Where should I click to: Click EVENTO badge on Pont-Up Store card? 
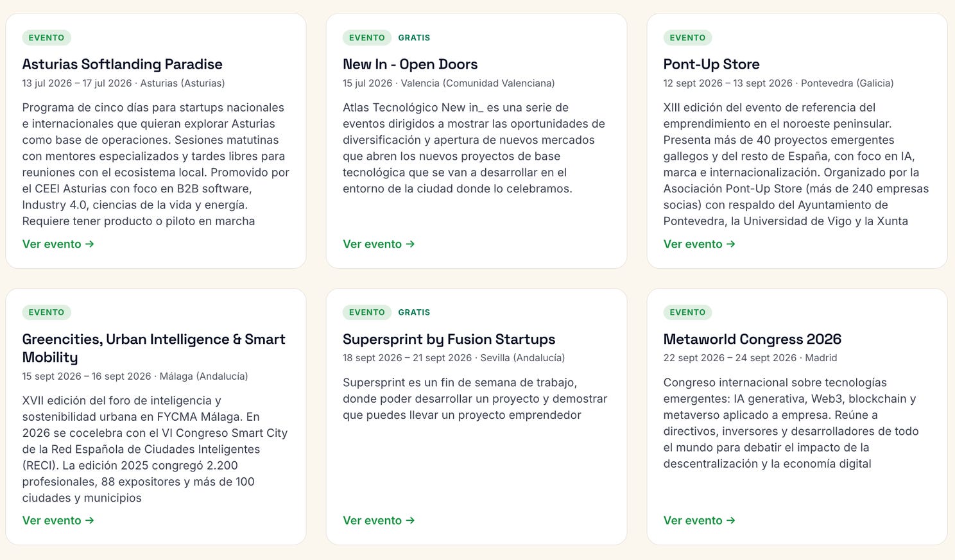[687, 38]
